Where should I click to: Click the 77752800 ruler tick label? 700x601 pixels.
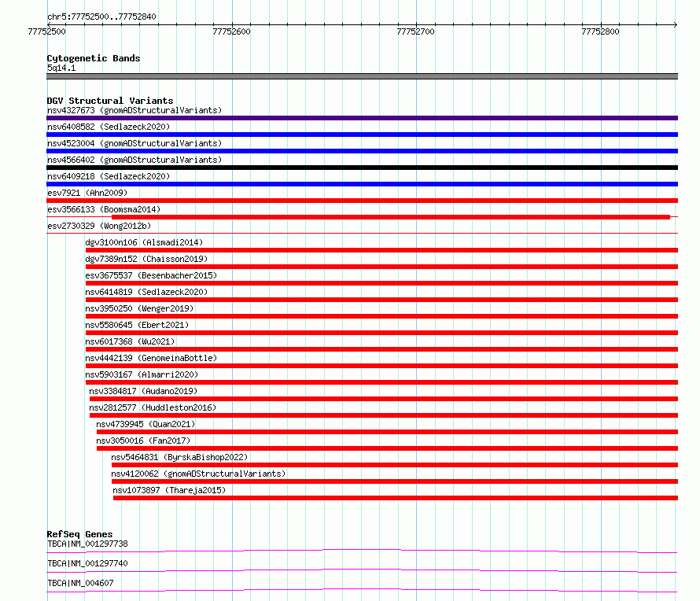(600, 31)
